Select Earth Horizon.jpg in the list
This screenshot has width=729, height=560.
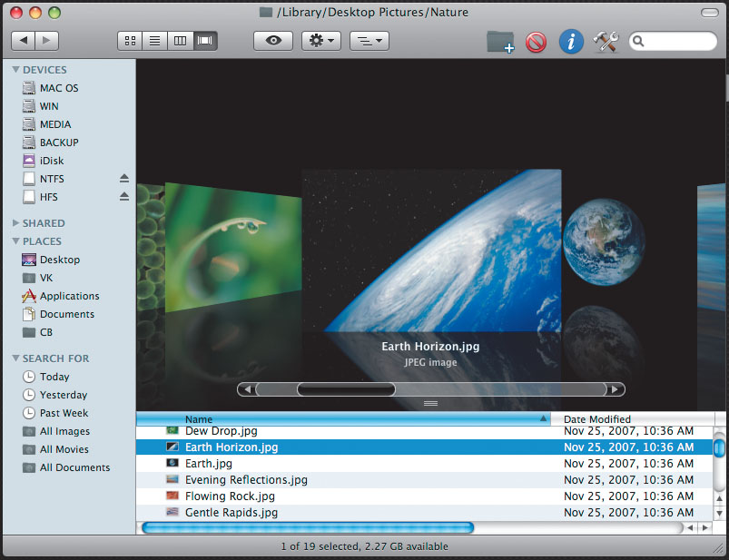(x=425, y=447)
